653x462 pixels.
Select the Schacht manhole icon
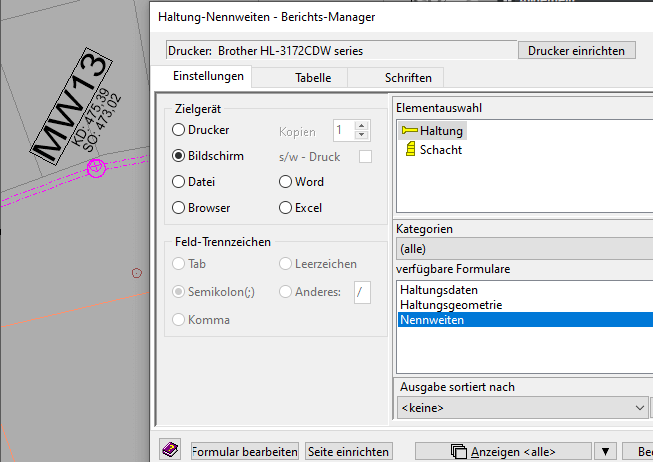[410, 150]
